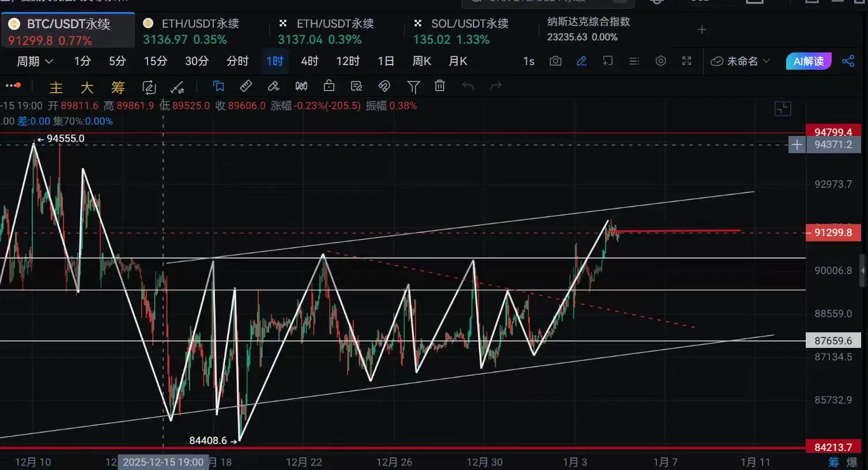The image size is (868, 470).
Task: Open 纳斯达克综合指数 tab
Action: coord(588,29)
